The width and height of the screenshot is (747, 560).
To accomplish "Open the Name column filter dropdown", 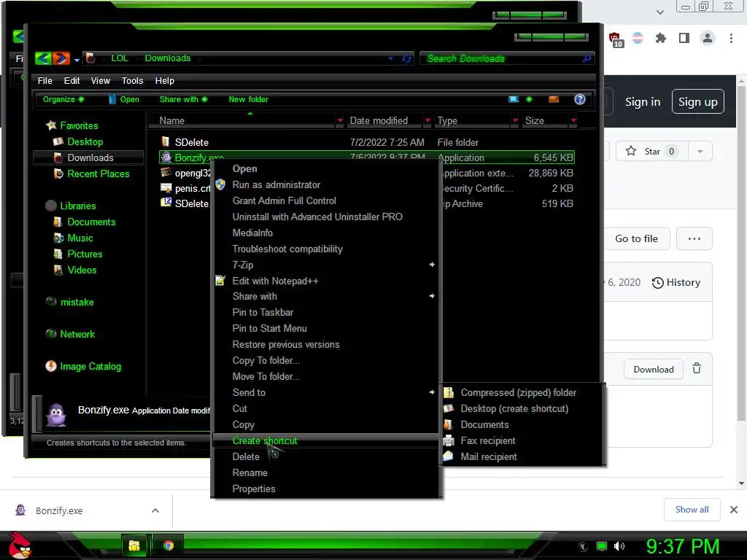I will tap(340, 120).
